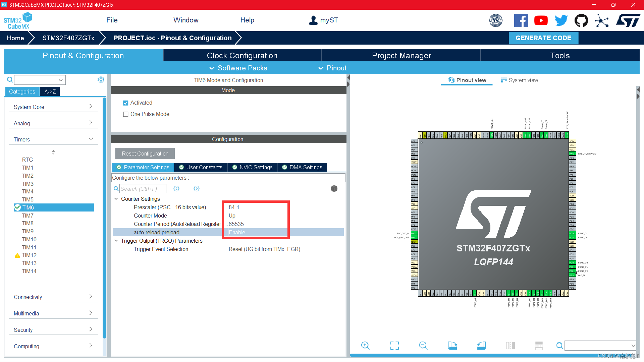
Task: Uncheck the Activated checkbox
Action: [126, 103]
